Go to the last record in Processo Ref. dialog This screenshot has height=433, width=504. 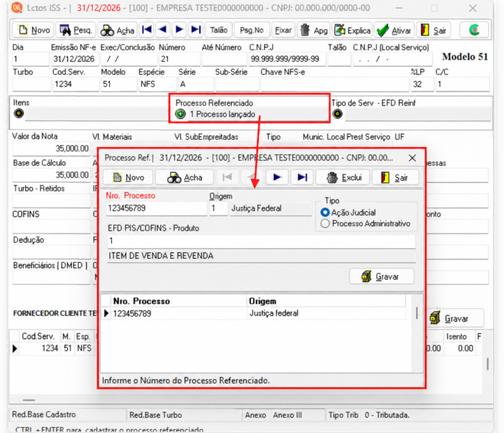pyautogui.click(x=302, y=177)
